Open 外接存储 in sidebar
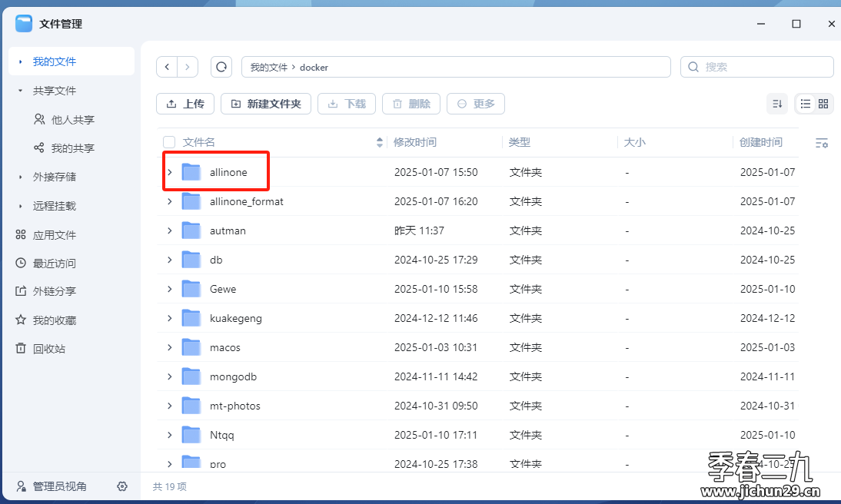The width and height of the screenshot is (841, 504). pyautogui.click(x=54, y=177)
